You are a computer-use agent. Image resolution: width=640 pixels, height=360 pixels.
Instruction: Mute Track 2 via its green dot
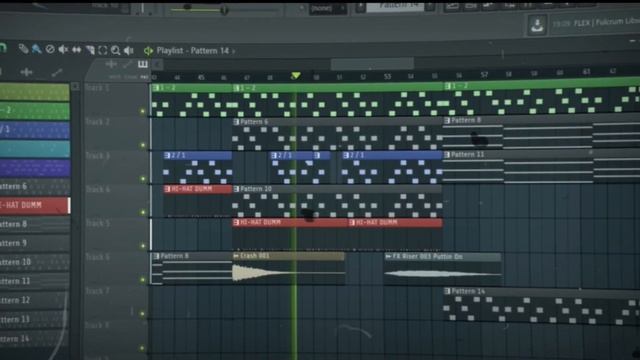pos(142,145)
